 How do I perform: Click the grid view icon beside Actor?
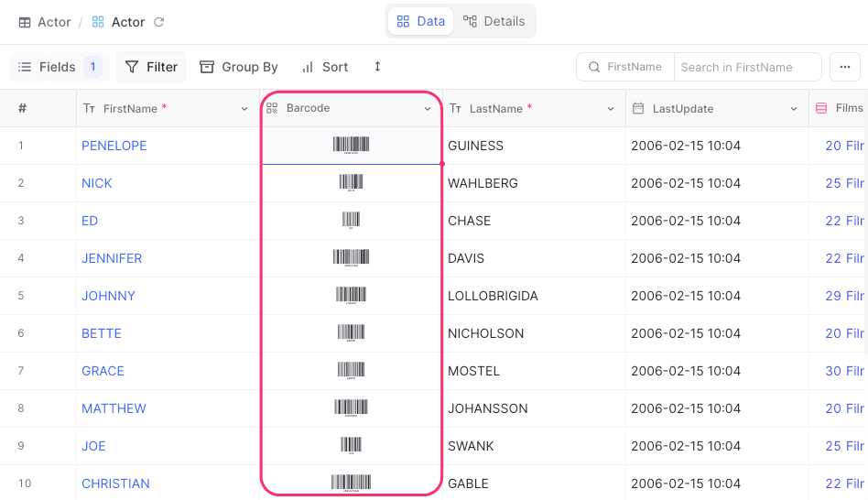coord(99,22)
